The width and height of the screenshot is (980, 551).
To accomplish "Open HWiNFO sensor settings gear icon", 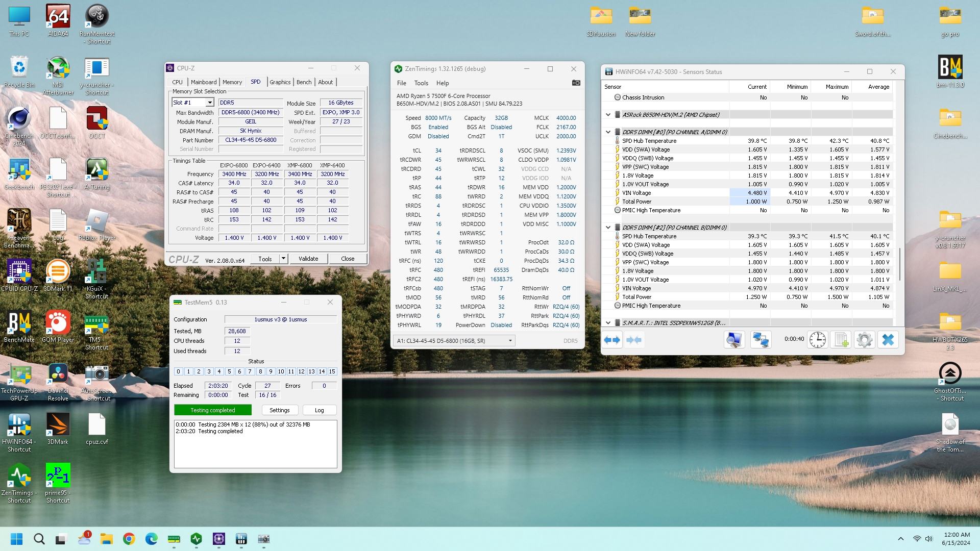I will (x=864, y=340).
